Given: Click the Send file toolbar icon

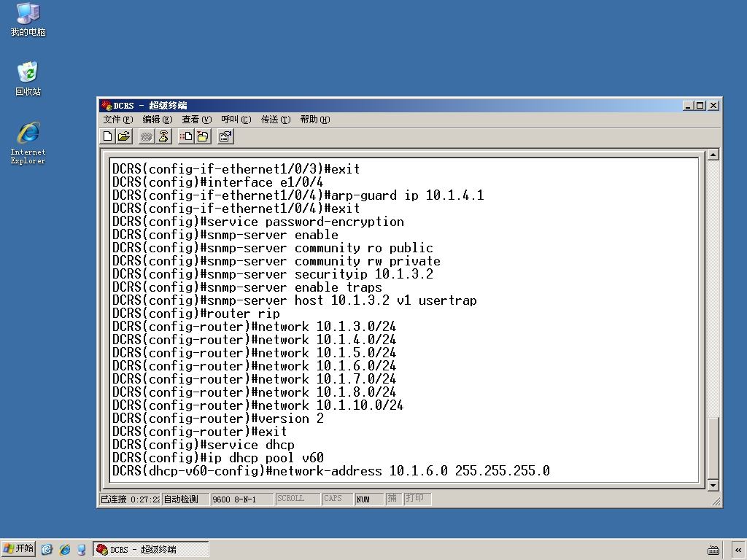Looking at the screenshot, I should [186, 136].
